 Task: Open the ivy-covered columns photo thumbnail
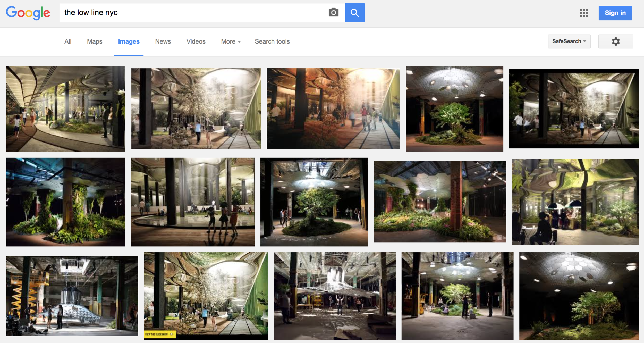pyautogui.click(x=66, y=202)
